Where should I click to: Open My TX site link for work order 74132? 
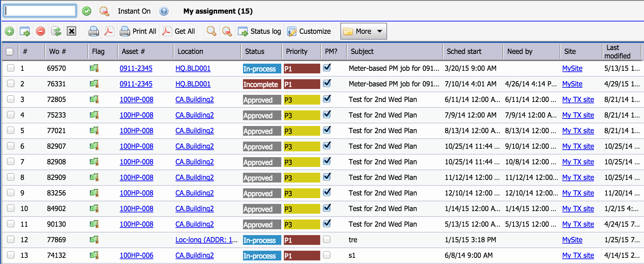coord(578,255)
